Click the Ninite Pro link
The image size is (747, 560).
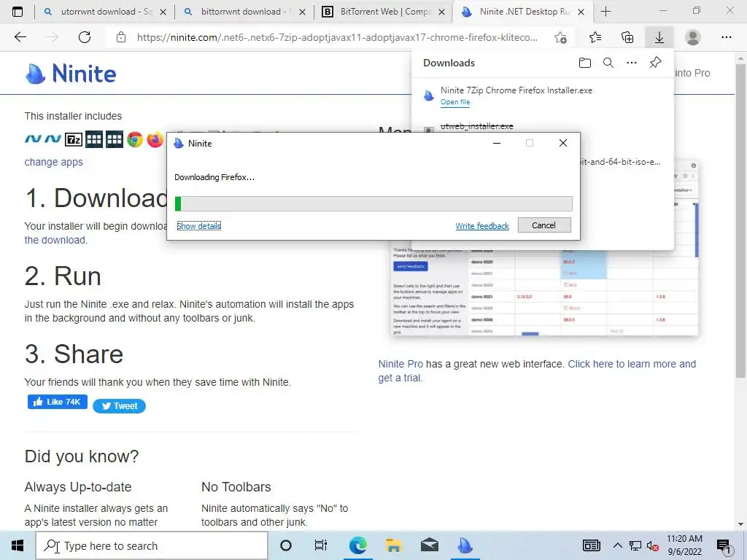click(400, 364)
